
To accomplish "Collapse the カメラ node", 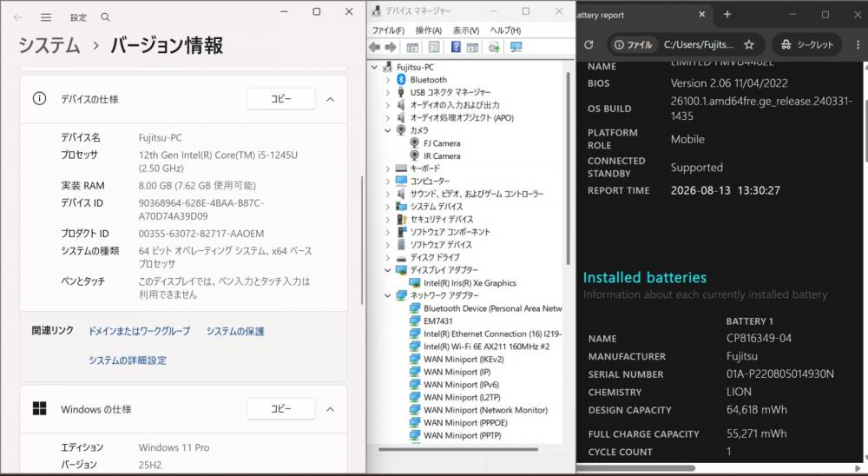I will [387, 130].
